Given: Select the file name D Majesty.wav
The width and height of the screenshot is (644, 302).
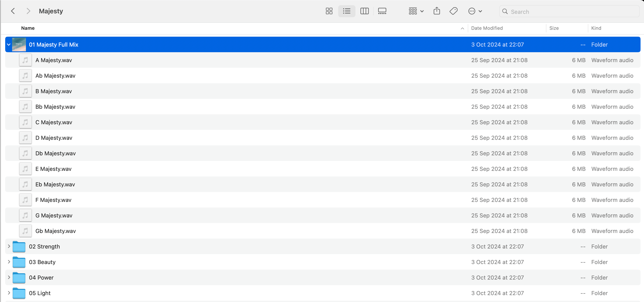Looking at the screenshot, I should tap(54, 138).
